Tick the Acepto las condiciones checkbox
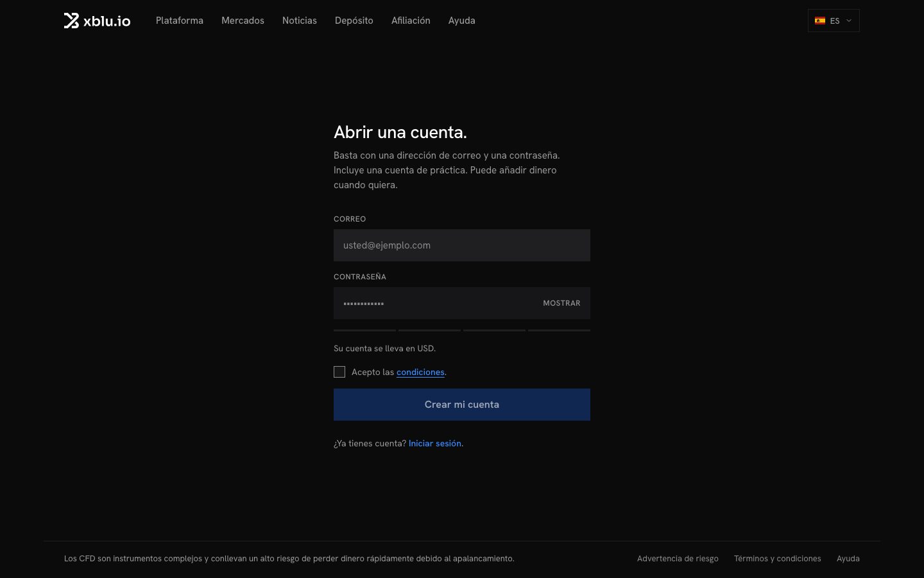Image resolution: width=924 pixels, height=578 pixels. point(339,372)
